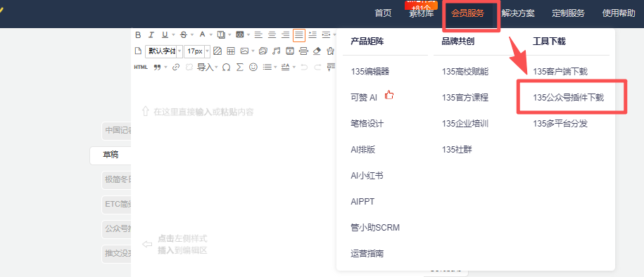Select the 草稿 tab on the left
This screenshot has height=277, width=644.
pos(111,155)
